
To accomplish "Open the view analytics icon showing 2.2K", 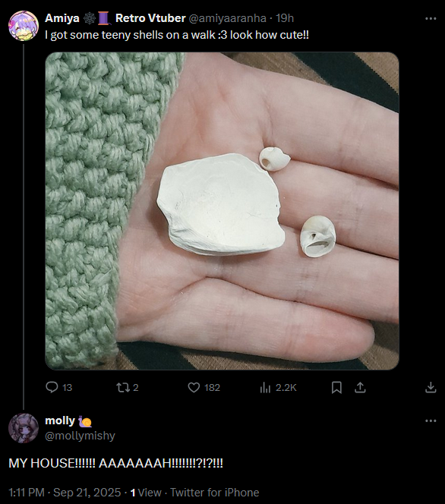I will point(265,387).
